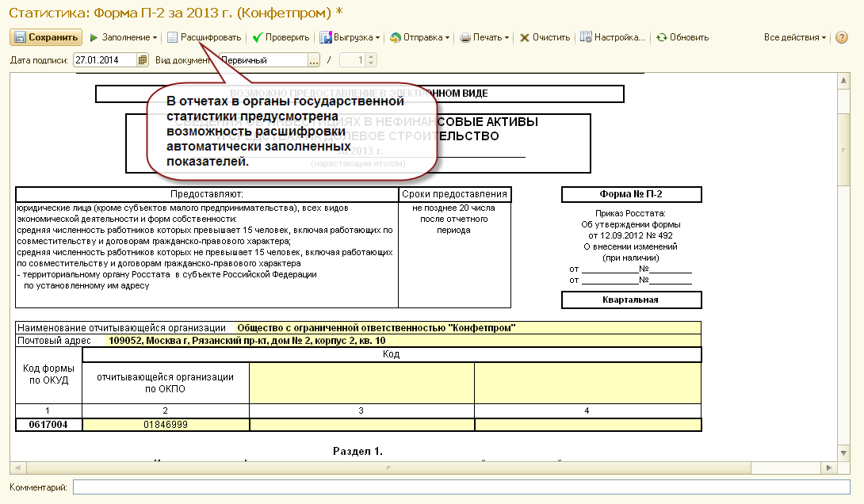Click the Вид документа field showing Первичный
The height and width of the screenshot is (504, 864).
click(x=263, y=60)
